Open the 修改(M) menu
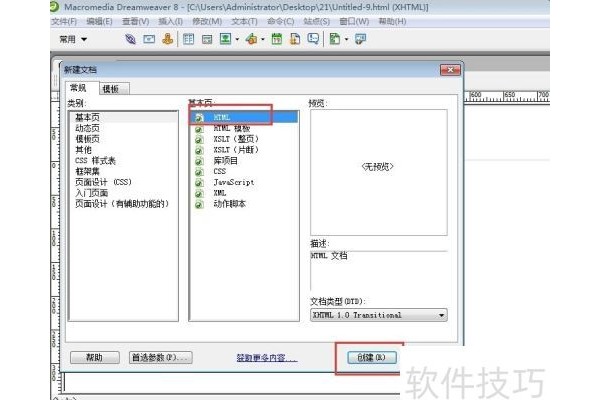This screenshot has height=400, width=600. point(207,21)
